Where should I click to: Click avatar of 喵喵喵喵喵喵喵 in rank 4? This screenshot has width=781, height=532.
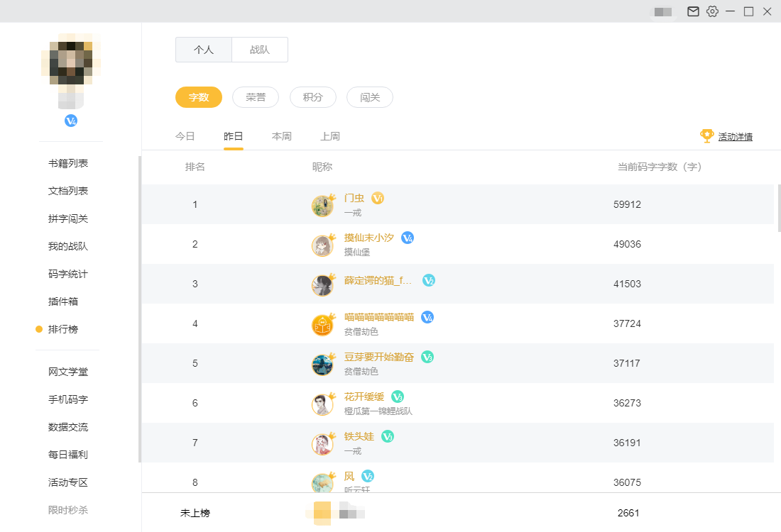322,325
